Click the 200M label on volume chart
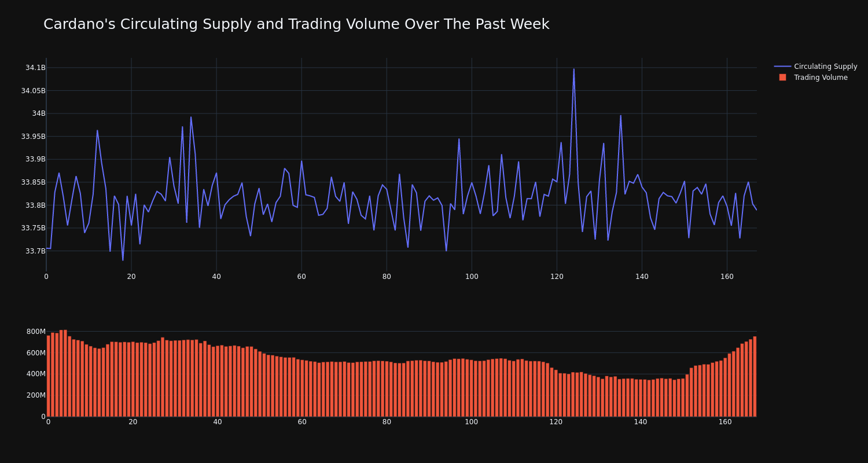868x463 pixels. (x=35, y=395)
